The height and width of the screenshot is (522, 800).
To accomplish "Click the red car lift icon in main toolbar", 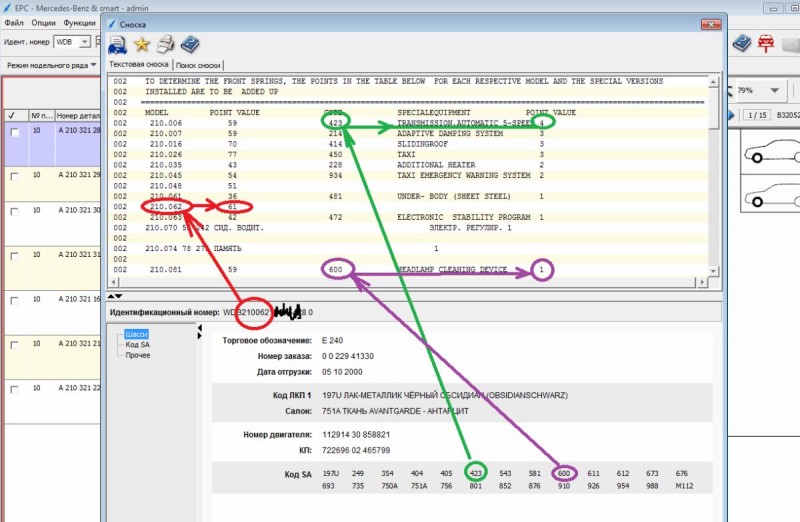I will click(x=766, y=43).
